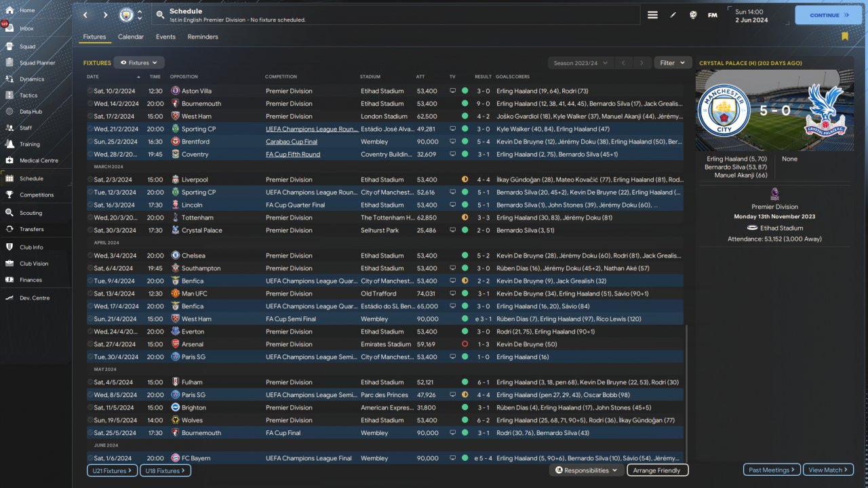Screen dimensions: 868x488
Task: Click the Continue button
Action: [829, 15]
